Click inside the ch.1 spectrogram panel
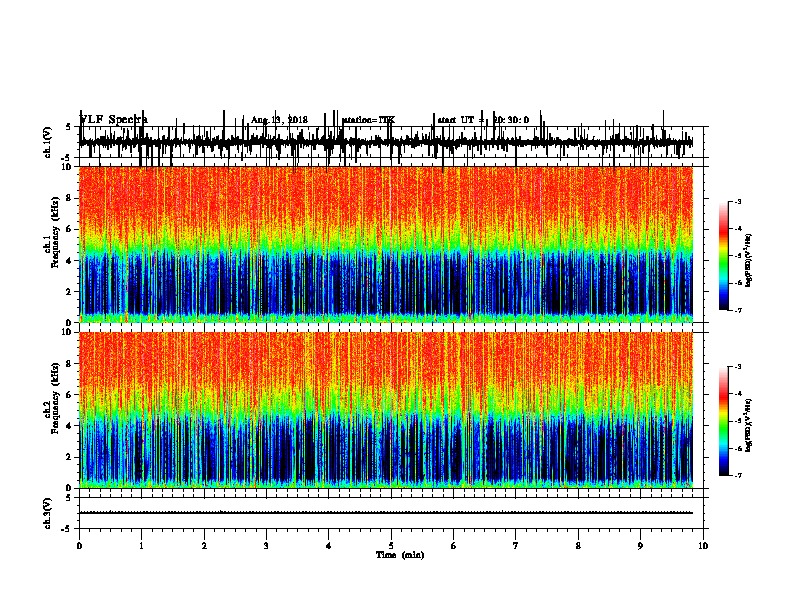The image size is (792, 612). point(386,244)
